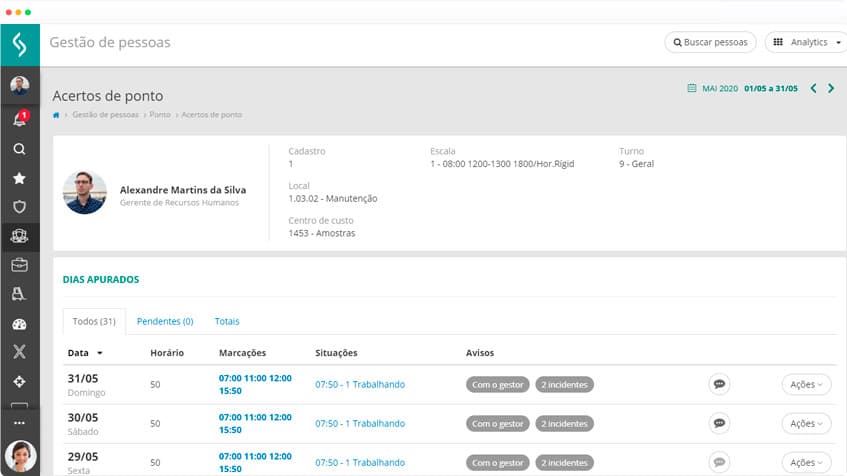Viewport: 847px width, 476px height.
Task: Click the search magnifier in the sidebar
Action: (x=19, y=149)
